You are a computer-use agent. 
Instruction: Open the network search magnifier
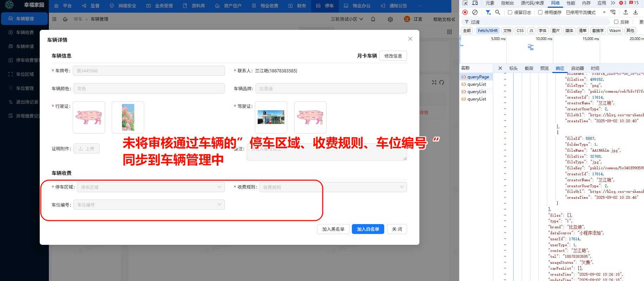pyautogui.click(x=498, y=12)
